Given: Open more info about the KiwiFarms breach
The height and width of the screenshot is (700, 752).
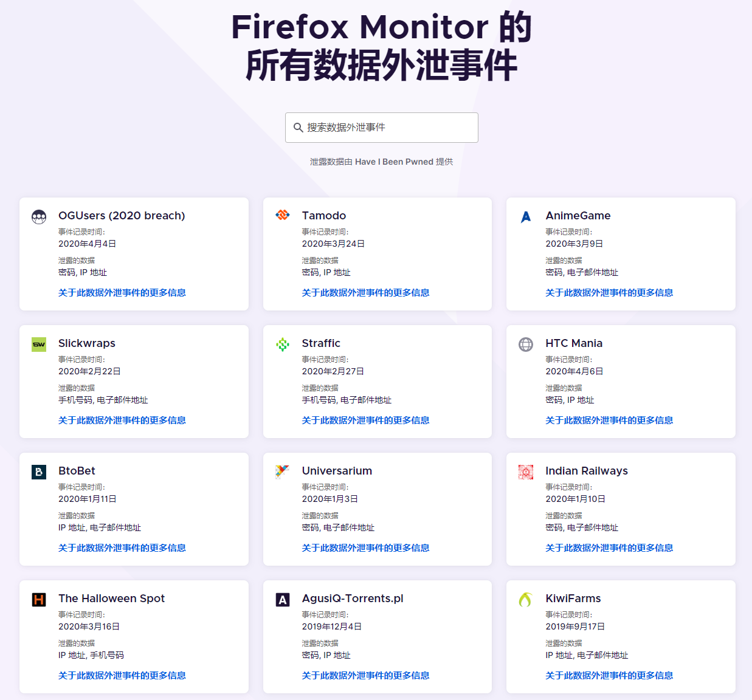Looking at the screenshot, I should point(609,675).
